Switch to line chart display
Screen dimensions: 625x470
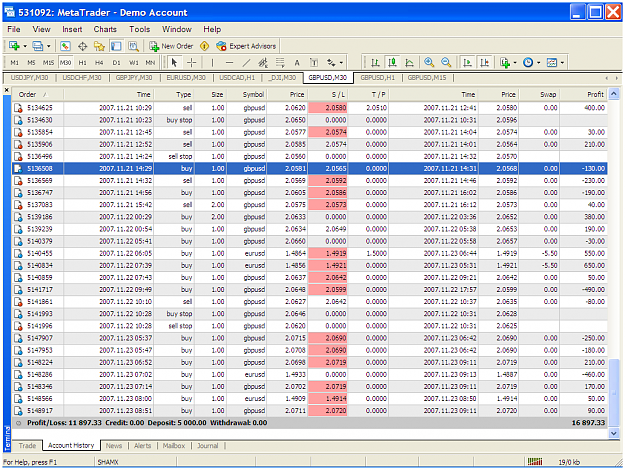click(x=409, y=63)
